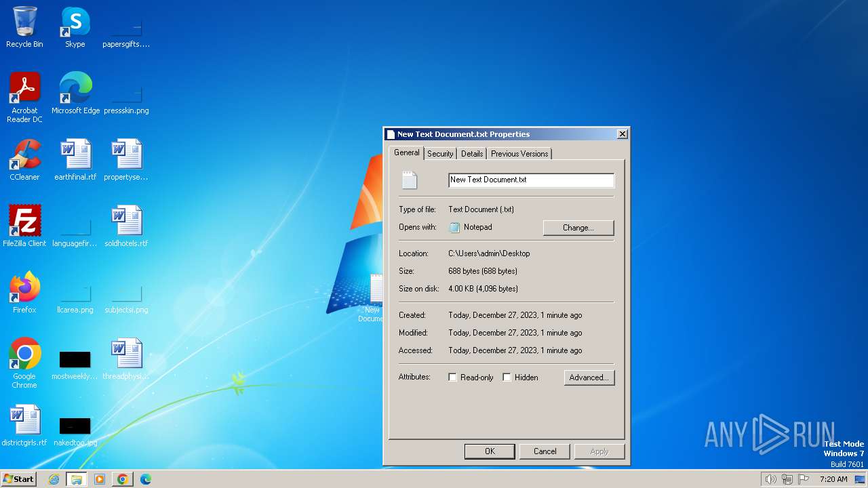Screen dimensions: 868x488
Task: Launch FileZilla Client shortcut
Action: click(x=24, y=226)
